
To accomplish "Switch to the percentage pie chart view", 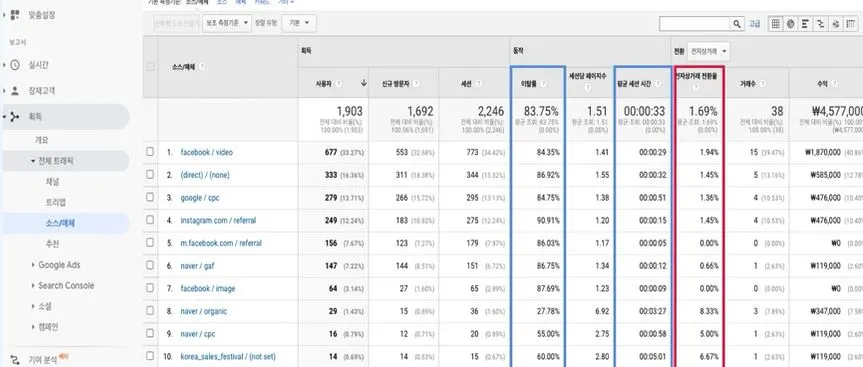I will [x=790, y=24].
